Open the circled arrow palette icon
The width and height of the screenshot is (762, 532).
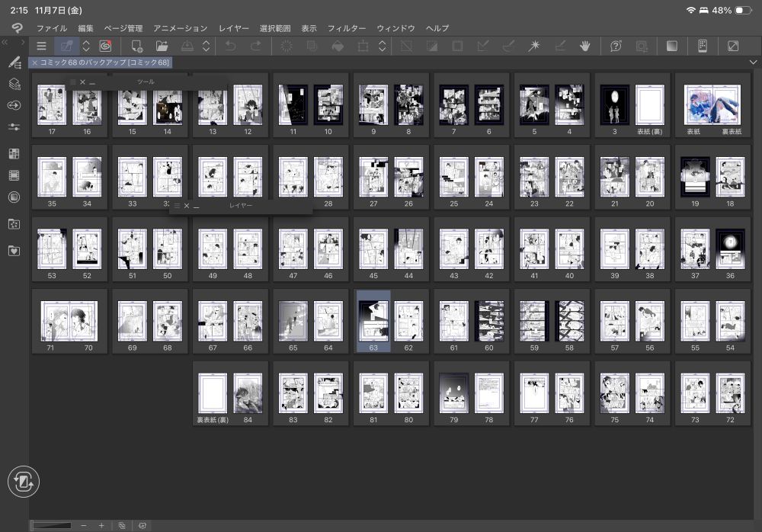14,105
